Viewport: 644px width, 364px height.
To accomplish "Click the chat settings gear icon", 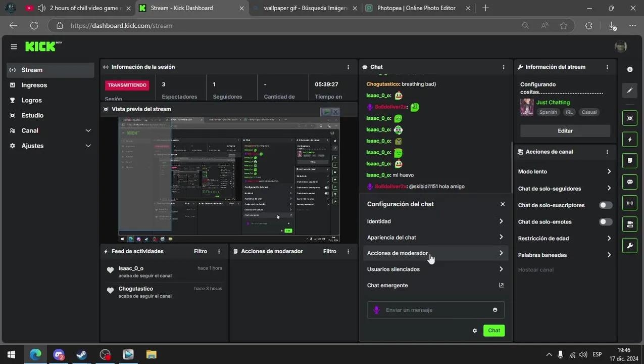I will coord(475,331).
